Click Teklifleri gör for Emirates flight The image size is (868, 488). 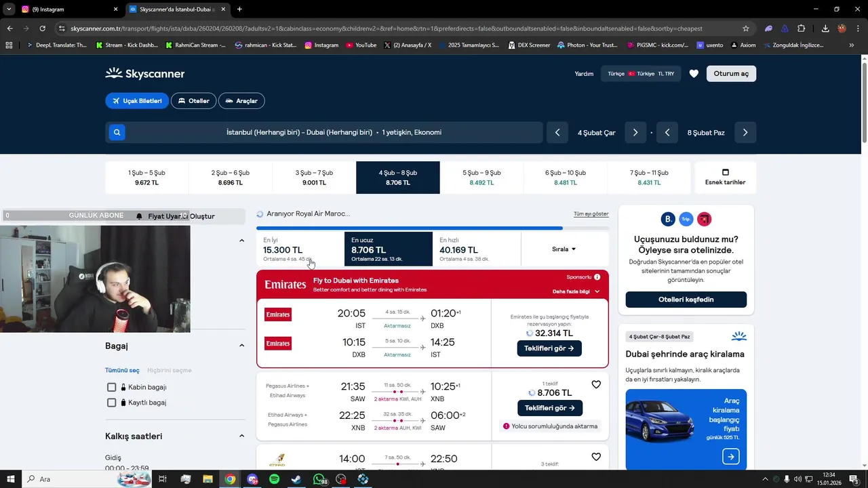pos(549,348)
